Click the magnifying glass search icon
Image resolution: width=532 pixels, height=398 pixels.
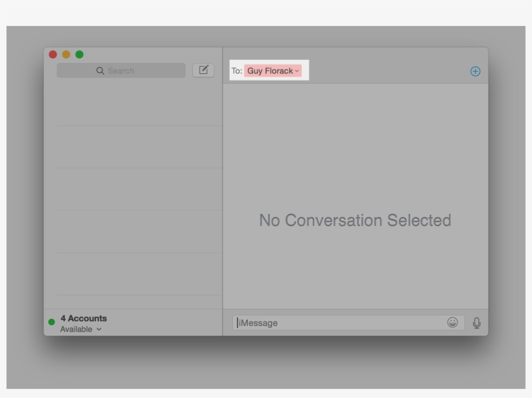pyautogui.click(x=99, y=69)
